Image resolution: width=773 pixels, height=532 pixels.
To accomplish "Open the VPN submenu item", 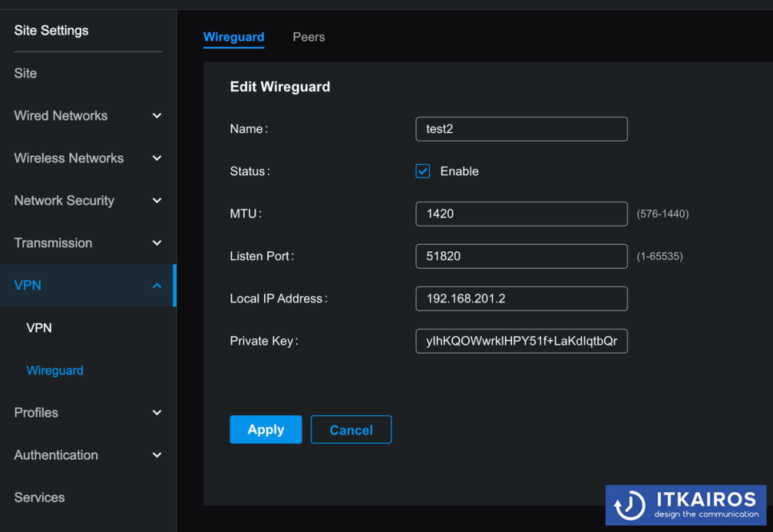I will point(39,328).
